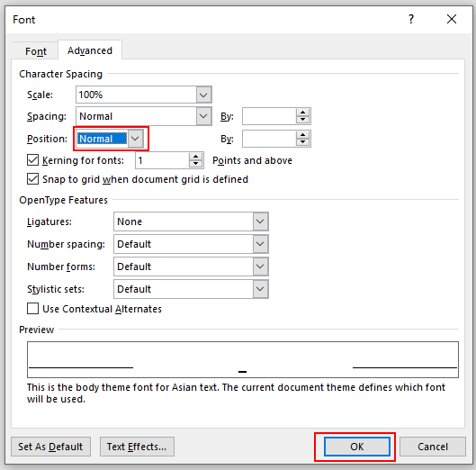Screen dimensions: 476x470
Task: Click the Use Contextual Alternates label
Action: [102, 309]
